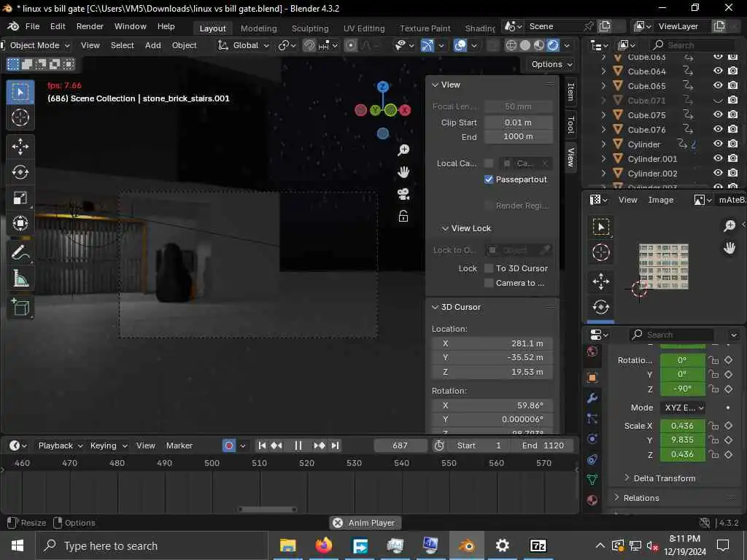This screenshot has height=560, width=747.
Task: Open Global transform orientation dropdown
Action: pos(244,45)
